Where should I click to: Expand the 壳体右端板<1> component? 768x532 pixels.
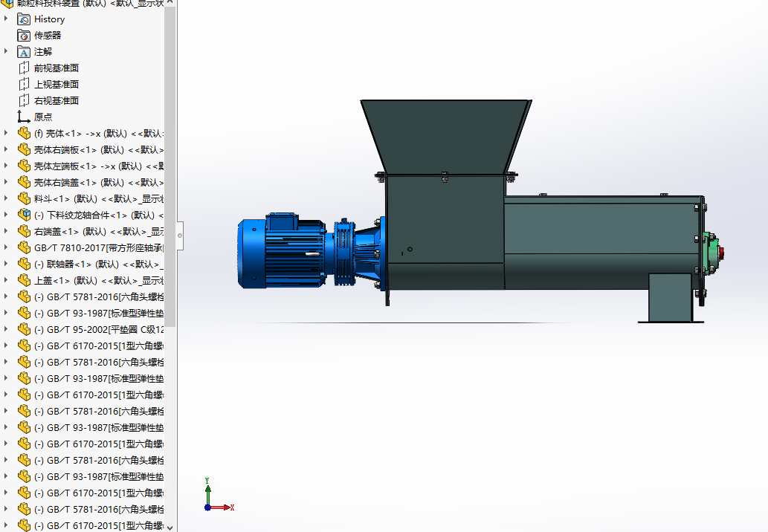tap(6, 149)
